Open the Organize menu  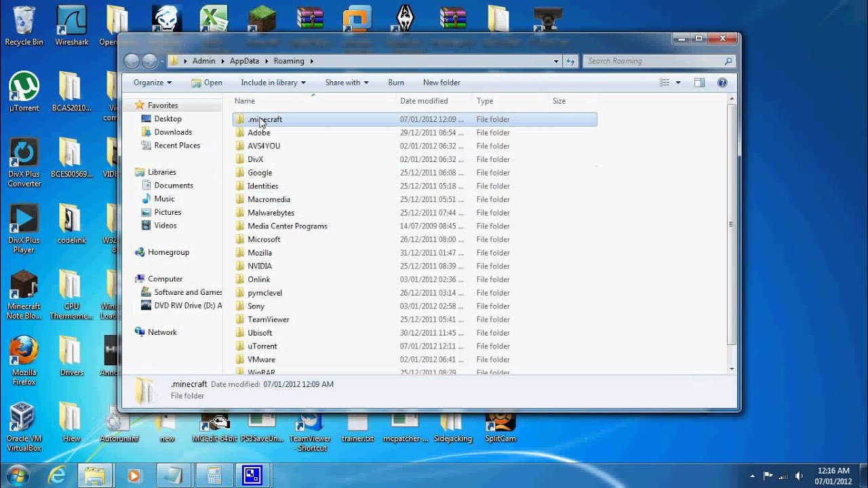coord(153,83)
